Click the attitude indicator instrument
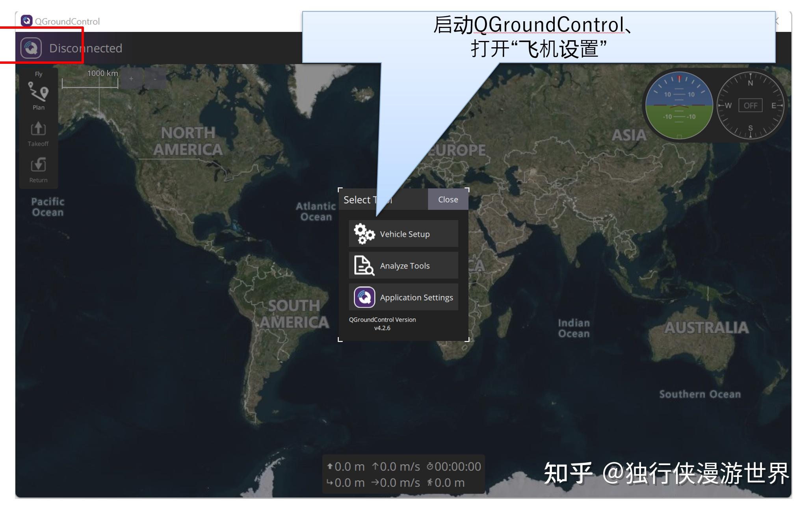The height and width of the screenshot is (508, 812). coord(679,106)
